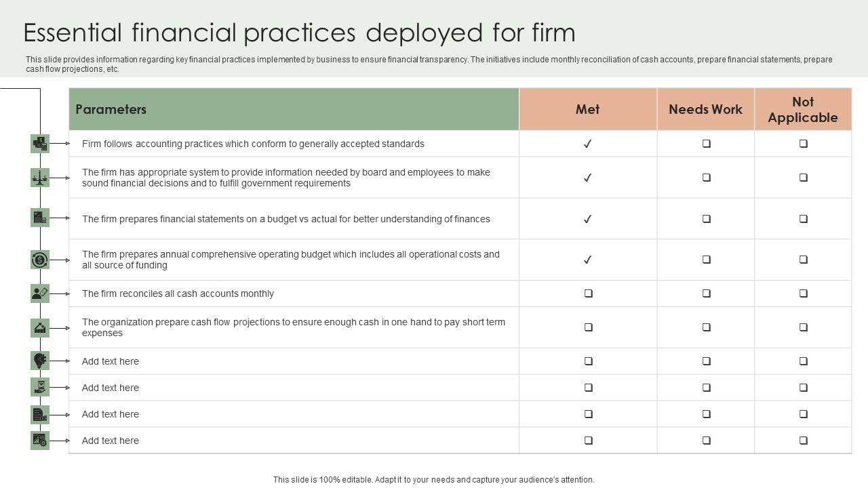
Task: Mark Not Applicable for cash flow projections row
Action: pos(804,327)
